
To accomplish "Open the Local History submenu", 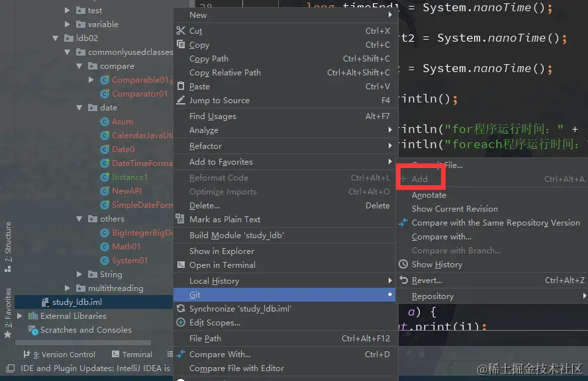I will click(x=285, y=280).
